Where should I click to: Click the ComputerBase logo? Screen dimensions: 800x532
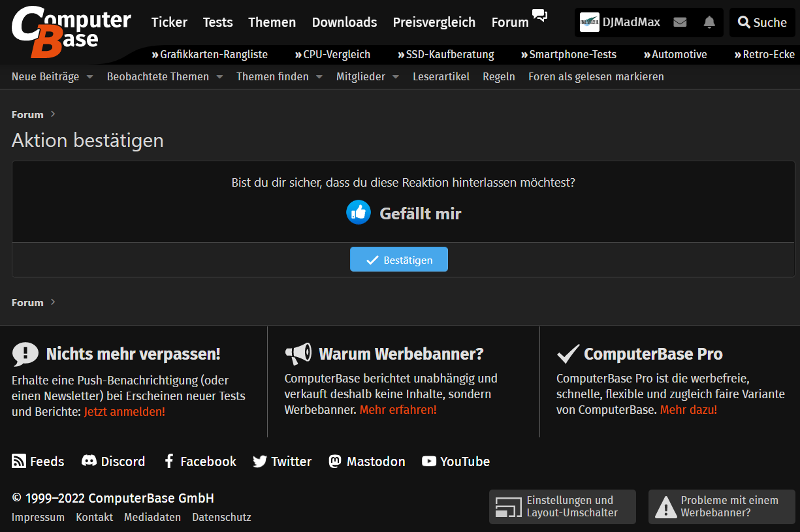click(71, 31)
